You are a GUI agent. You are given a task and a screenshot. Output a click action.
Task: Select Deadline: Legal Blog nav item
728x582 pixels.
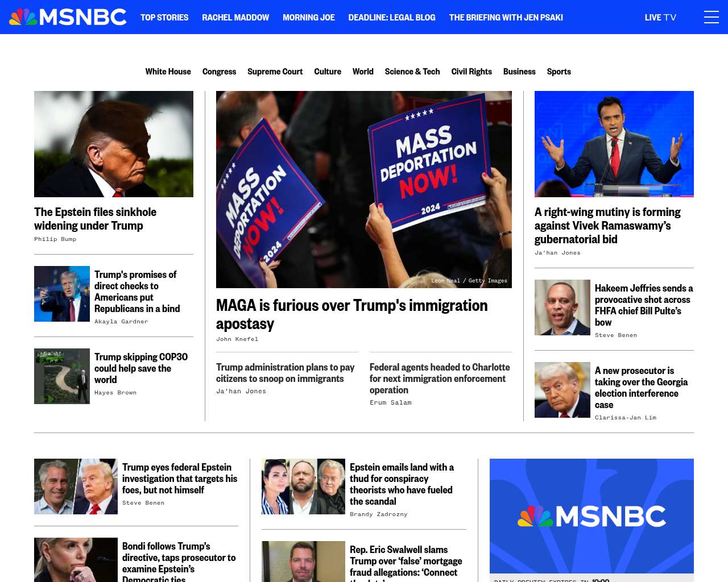[392, 18]
